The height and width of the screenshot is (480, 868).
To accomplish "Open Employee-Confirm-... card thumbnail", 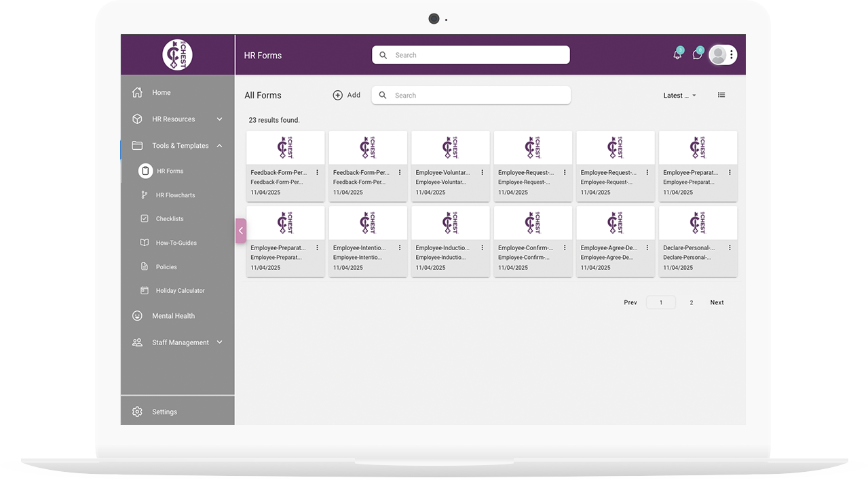I will pos(533,223).
